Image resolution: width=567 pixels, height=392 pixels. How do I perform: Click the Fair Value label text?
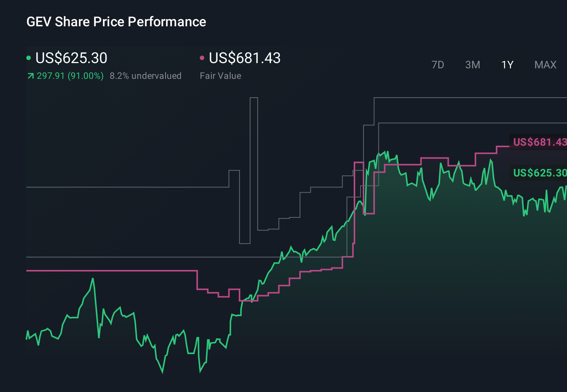[221, 75]
